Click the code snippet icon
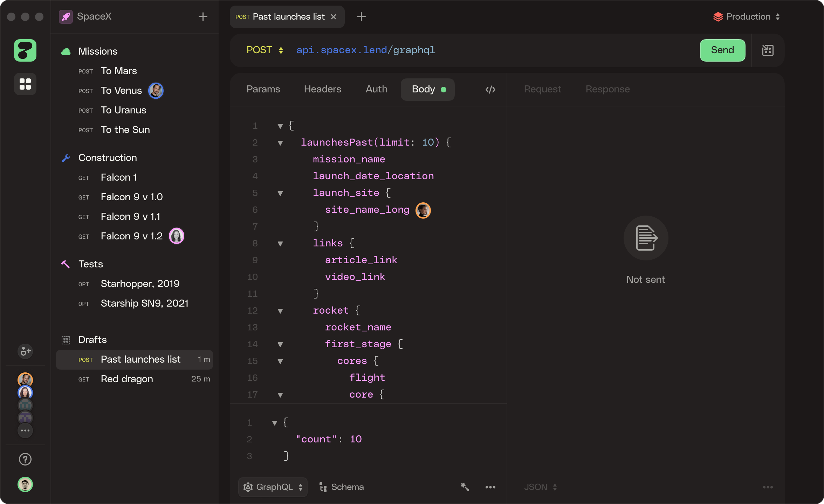The image size is (824, 504). tap(490, 90)
